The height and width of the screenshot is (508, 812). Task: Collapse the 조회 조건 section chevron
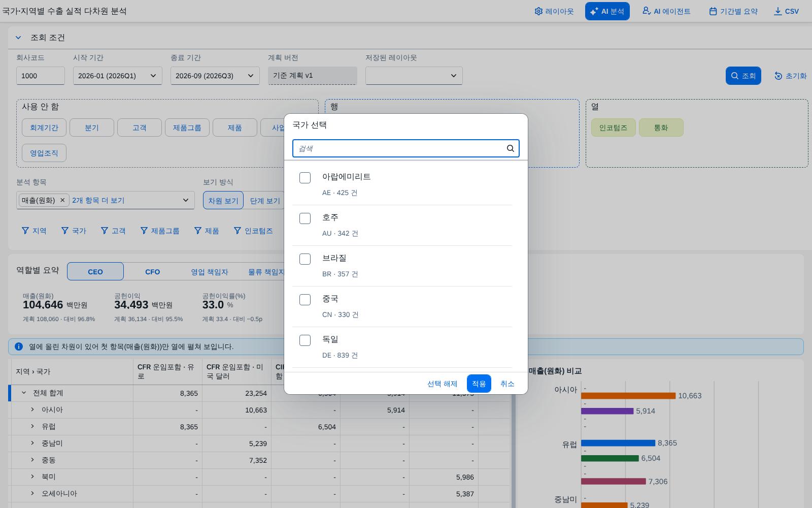click(18, 38)
